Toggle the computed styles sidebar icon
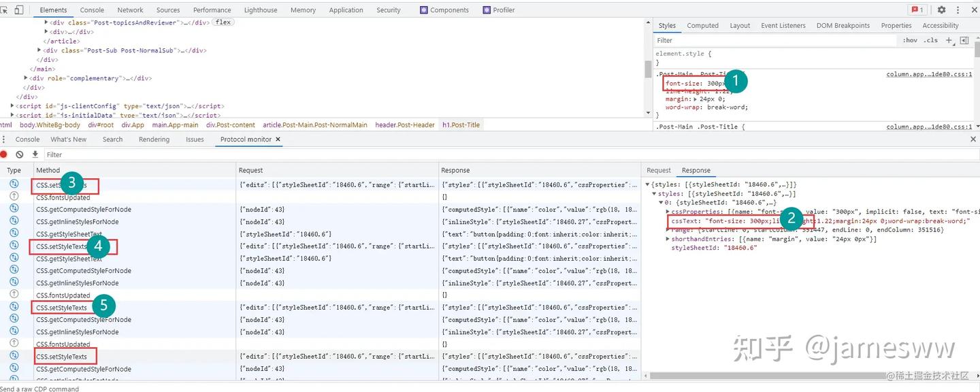Viewport: 980px width, 392px height. pyautogui.click(x=964, y=40)
